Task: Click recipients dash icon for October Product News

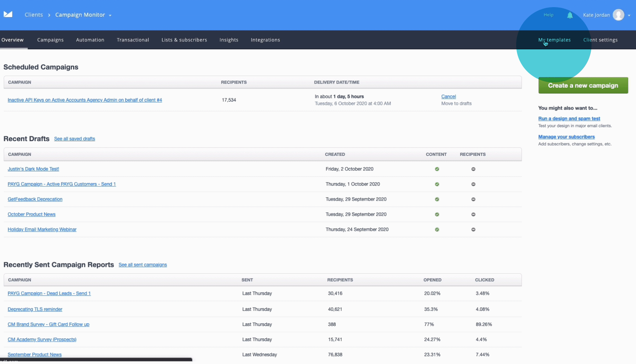Action: pyautogui.click(x=473, y=214)
